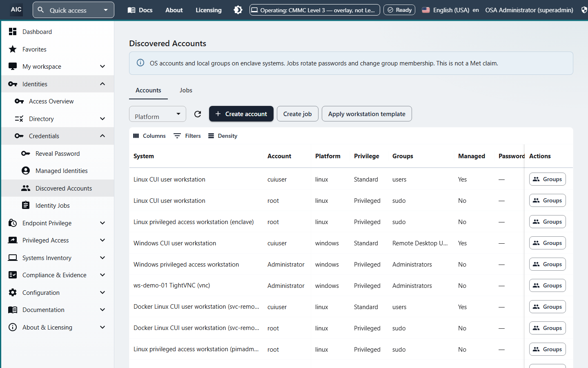The height and width of the screenshot is (368, 588).
Task: Click the Ready status chip
Action: tap(399, 10)
